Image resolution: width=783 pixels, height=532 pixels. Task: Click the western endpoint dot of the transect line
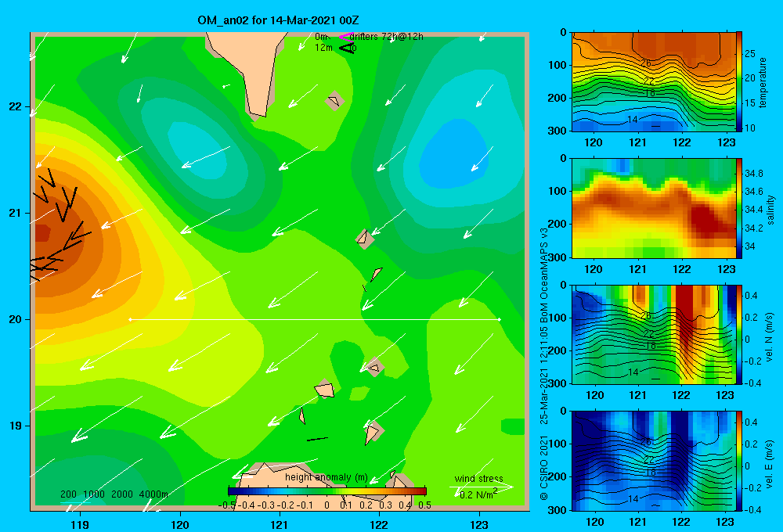130,319
